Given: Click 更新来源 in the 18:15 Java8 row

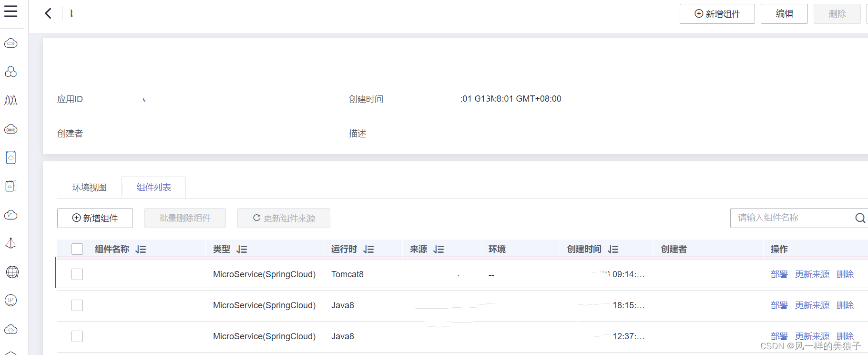Looking at the screenshot, I should point(812,305).
